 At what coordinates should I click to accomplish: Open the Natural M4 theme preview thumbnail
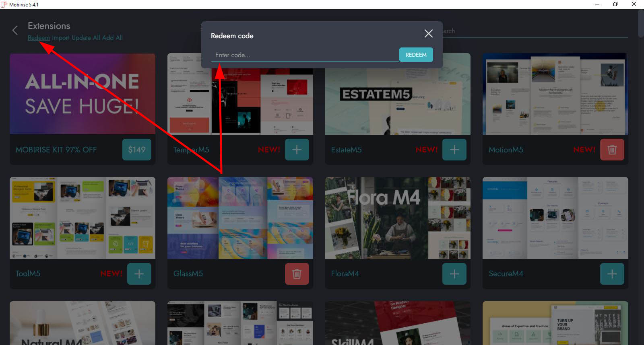click(x=83, y=323)
